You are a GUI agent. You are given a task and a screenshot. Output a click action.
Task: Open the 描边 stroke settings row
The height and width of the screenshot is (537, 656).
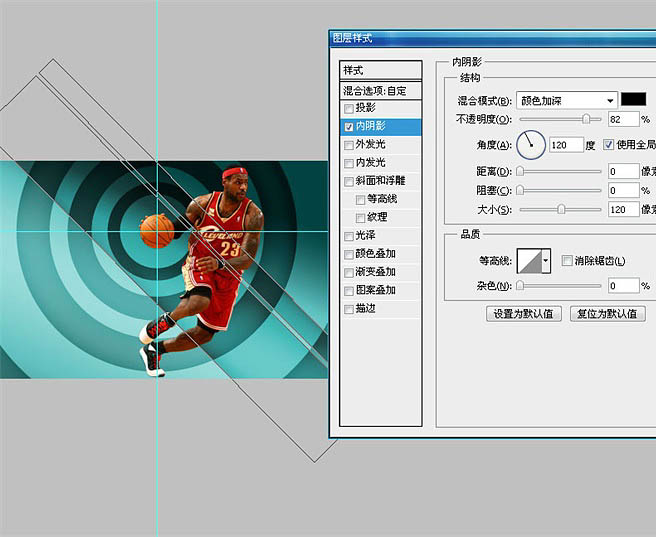tap(380, 309)
